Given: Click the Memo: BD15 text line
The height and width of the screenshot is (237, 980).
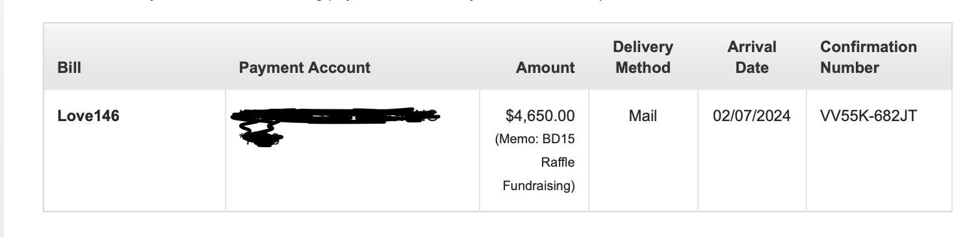Looking at the screenshot, I should pos(535,139).
